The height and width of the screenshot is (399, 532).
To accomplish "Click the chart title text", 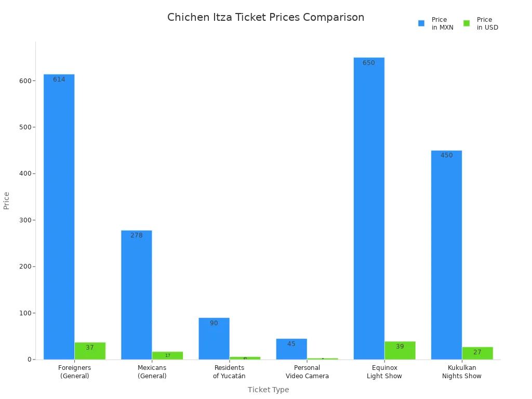I will pyautogui.click(x=265, y=18).
